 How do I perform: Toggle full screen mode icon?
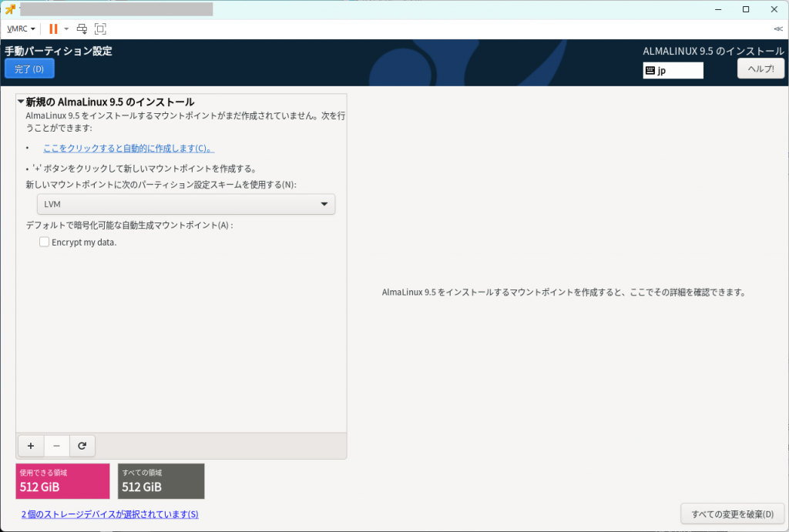click(100, 28)
